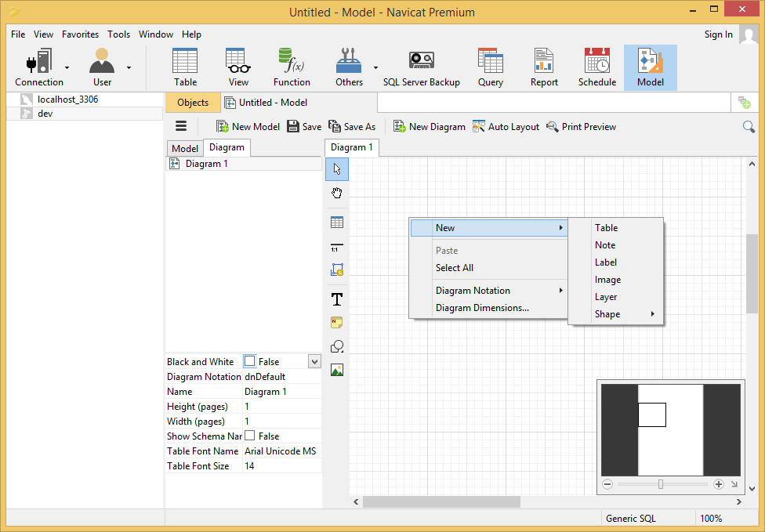Select the hand pan tool

(x=337, y=193)
